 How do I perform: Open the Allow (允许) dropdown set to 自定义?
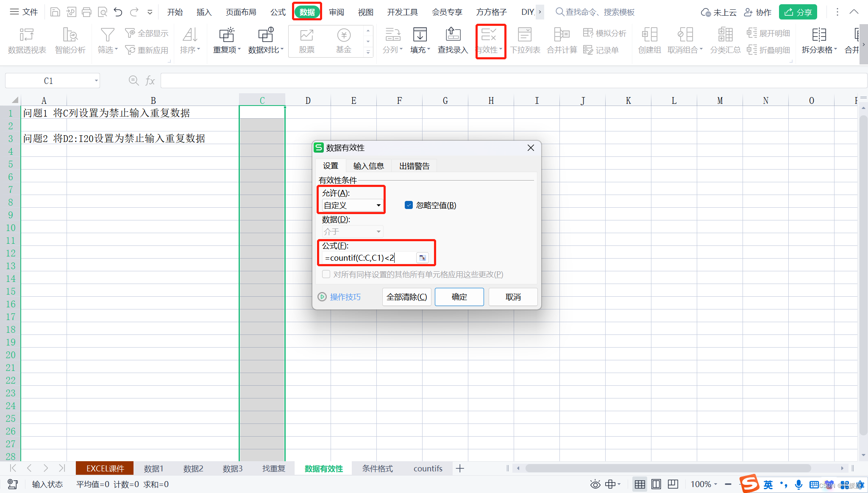(x=352, y=205)
